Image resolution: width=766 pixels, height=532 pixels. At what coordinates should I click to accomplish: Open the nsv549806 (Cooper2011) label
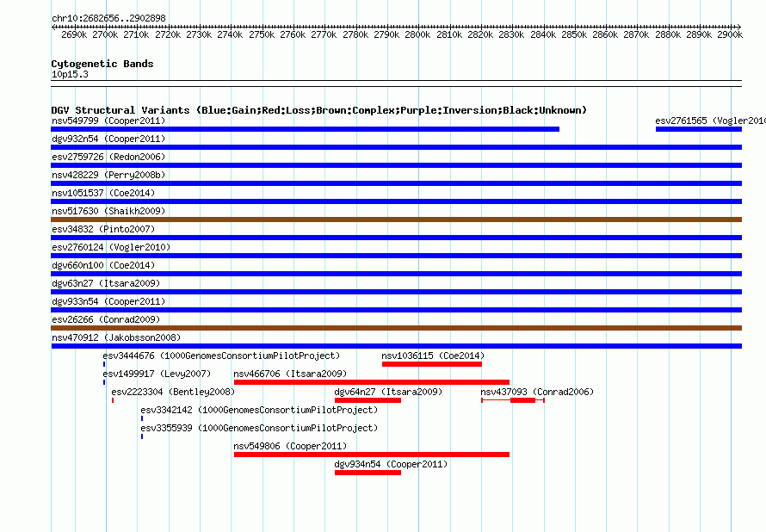(290, 446)
